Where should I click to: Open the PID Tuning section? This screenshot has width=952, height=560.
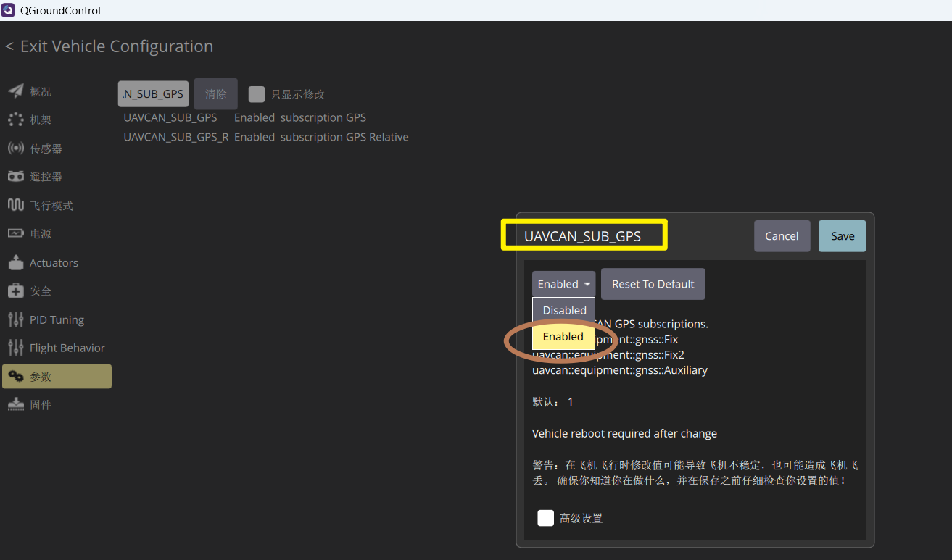[x=57, y=319]
